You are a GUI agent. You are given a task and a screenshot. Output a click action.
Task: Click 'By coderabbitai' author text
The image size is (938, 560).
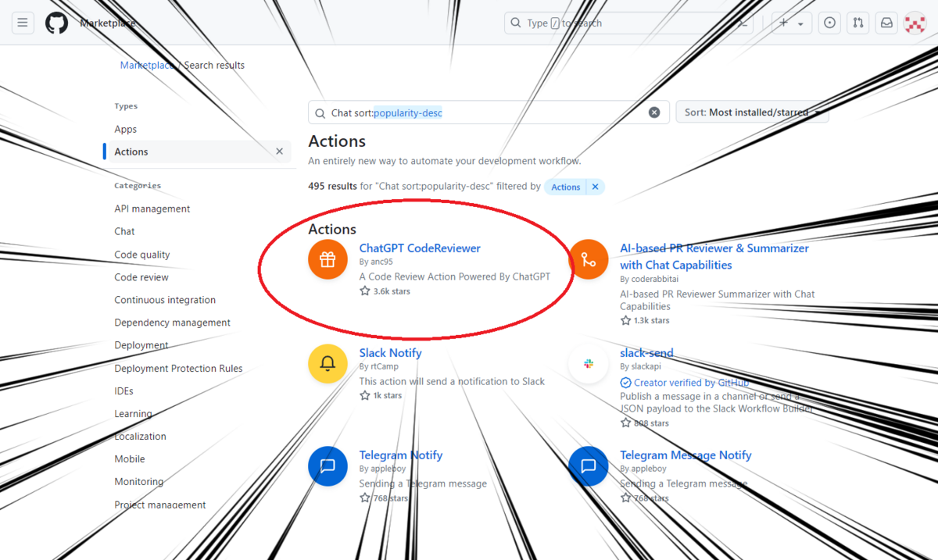[x=649, y=279]
